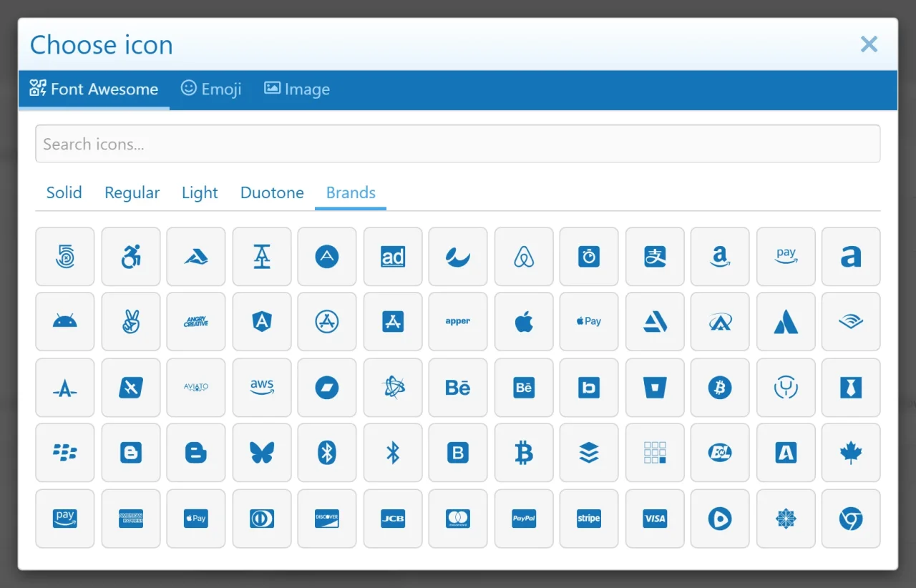The image size is (916, 588).
Task: Choose the Apple Pay card icon
Action: tap(195, 518)
